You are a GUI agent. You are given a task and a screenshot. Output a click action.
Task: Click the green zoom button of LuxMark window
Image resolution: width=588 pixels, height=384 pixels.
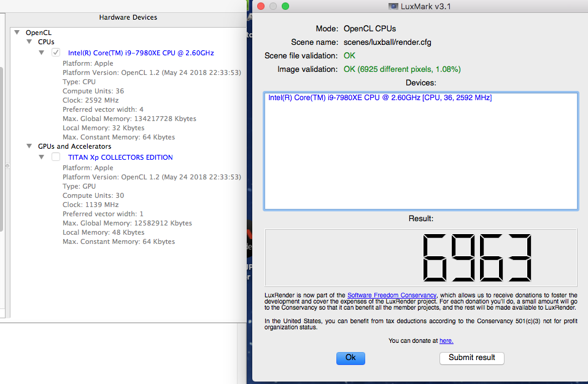(285, 6)
